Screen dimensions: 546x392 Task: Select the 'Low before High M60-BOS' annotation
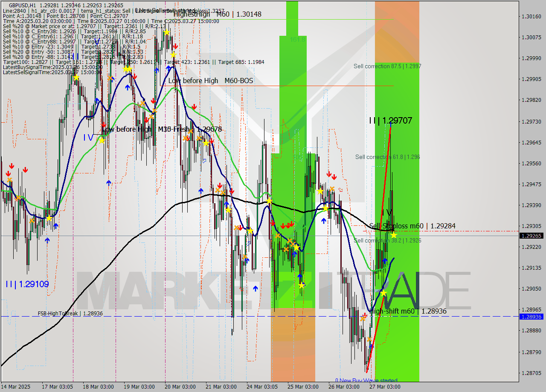point(212,81)
